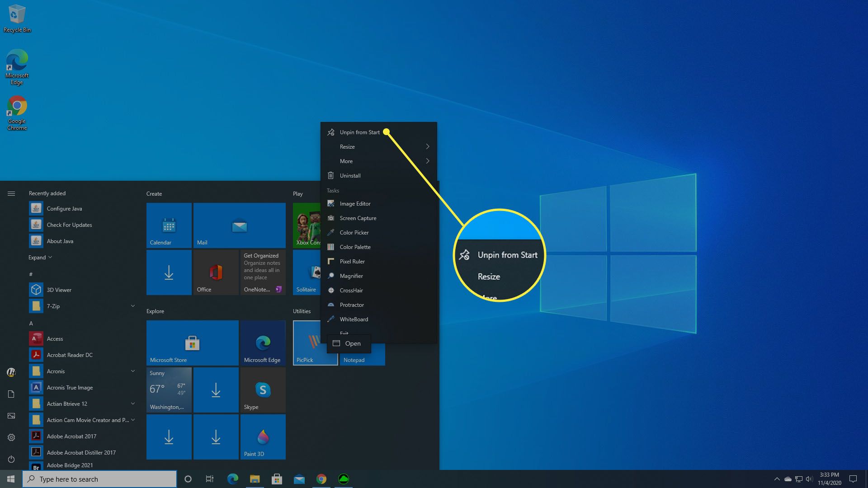Select Unpin from Start option
The width and height of the screenshot is (868, 488).
pos(359,131)
